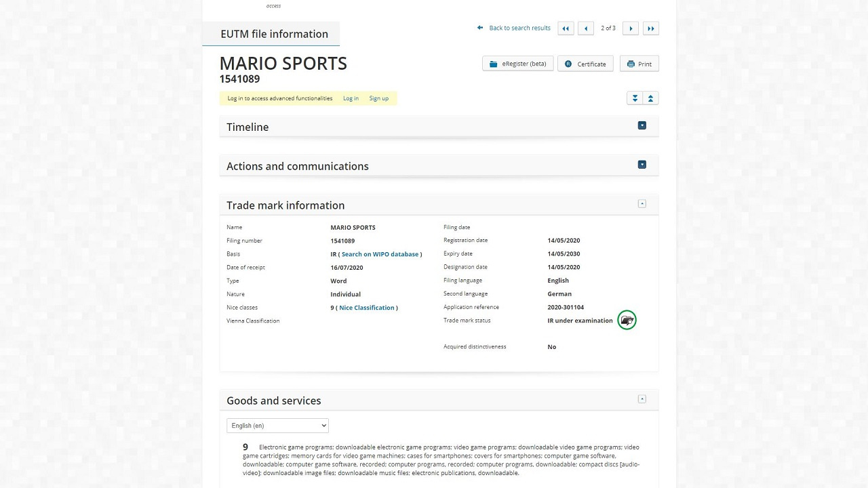
Task: Expand the Timeline section
Action: pos(642,125)
